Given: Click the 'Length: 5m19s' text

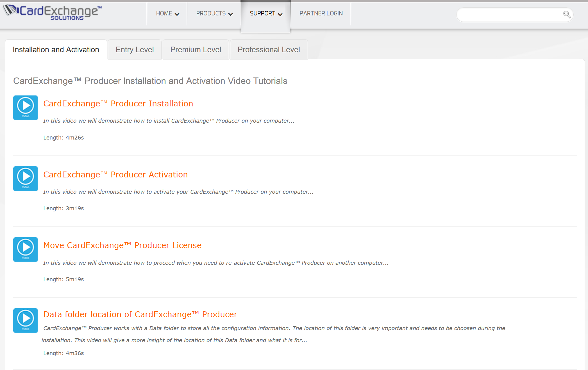Looking at the screenshot, I should click(63, 279).
